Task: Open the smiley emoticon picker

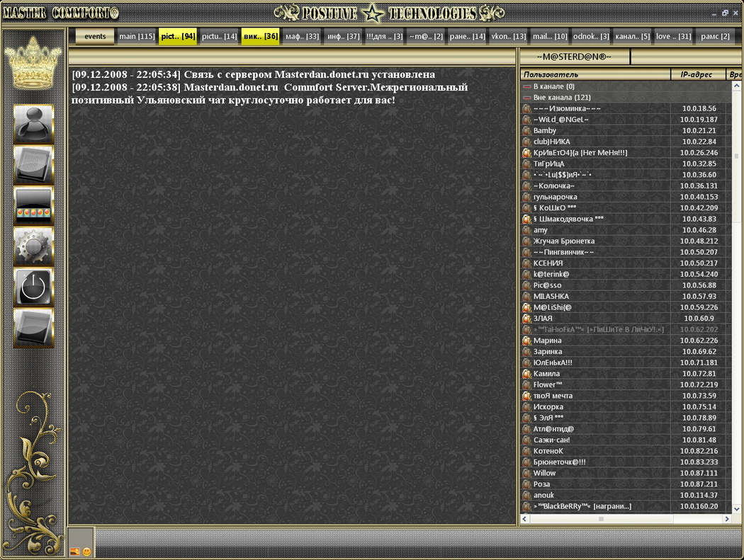Action: pos(86,551)
